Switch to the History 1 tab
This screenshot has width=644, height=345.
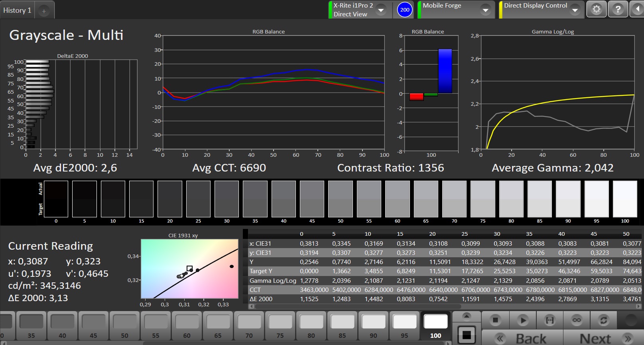coord(17,10)
